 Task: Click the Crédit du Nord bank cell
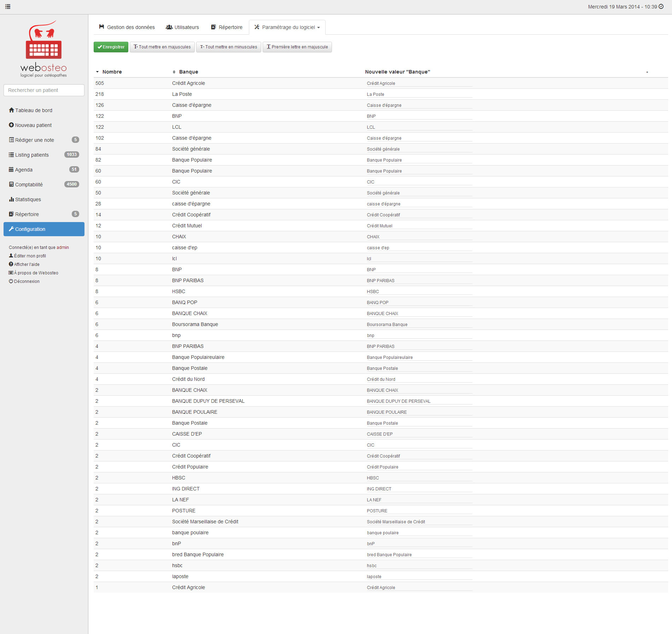tap(188, 379)
